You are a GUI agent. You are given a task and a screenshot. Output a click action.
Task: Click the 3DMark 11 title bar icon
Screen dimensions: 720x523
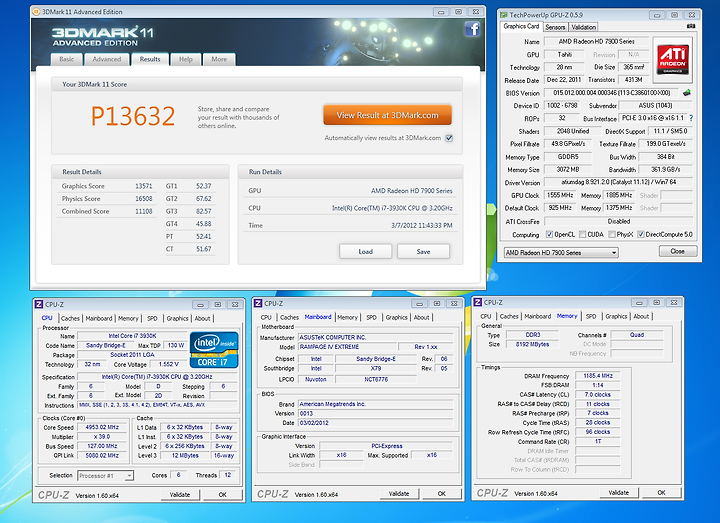[36, 11]
